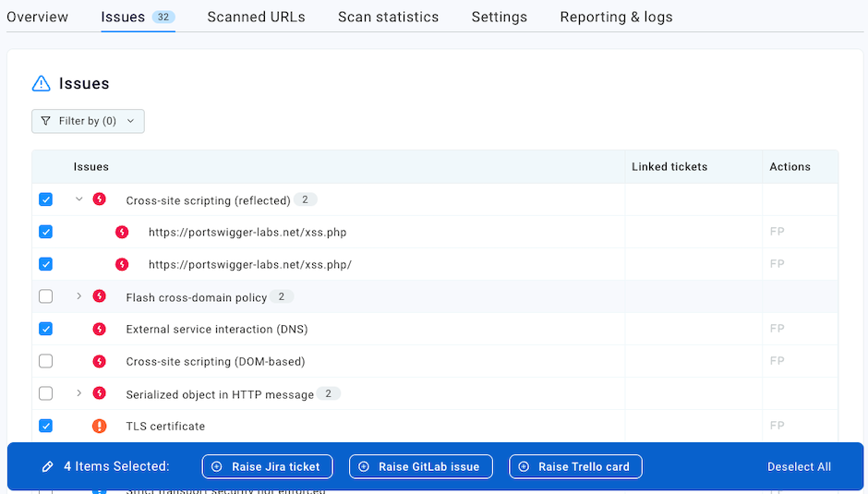Click the Actions column header
Screen dimensions: 868x494
coord(790,167)
